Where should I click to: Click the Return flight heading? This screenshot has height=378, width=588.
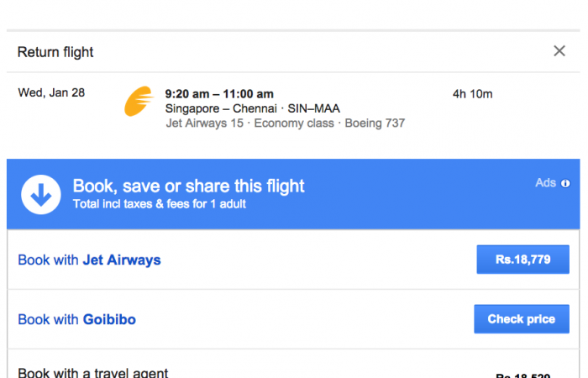tap(55, 52)
